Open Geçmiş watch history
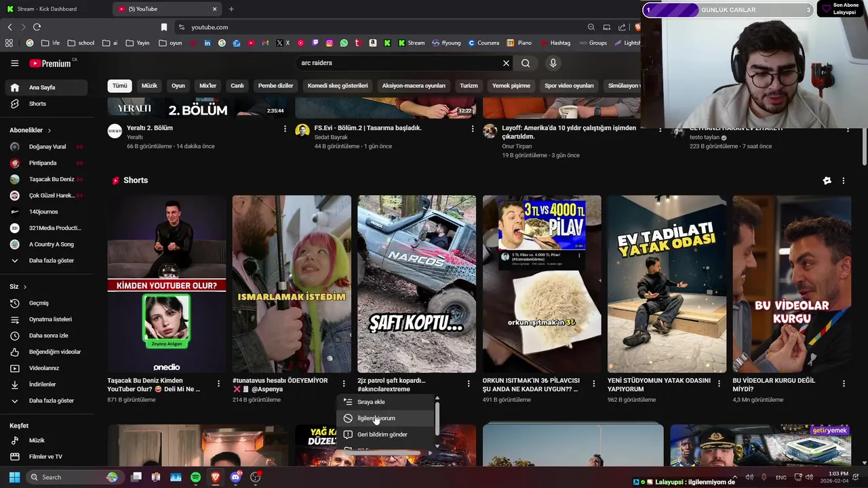The image size is (868, 488). point(46,303)
